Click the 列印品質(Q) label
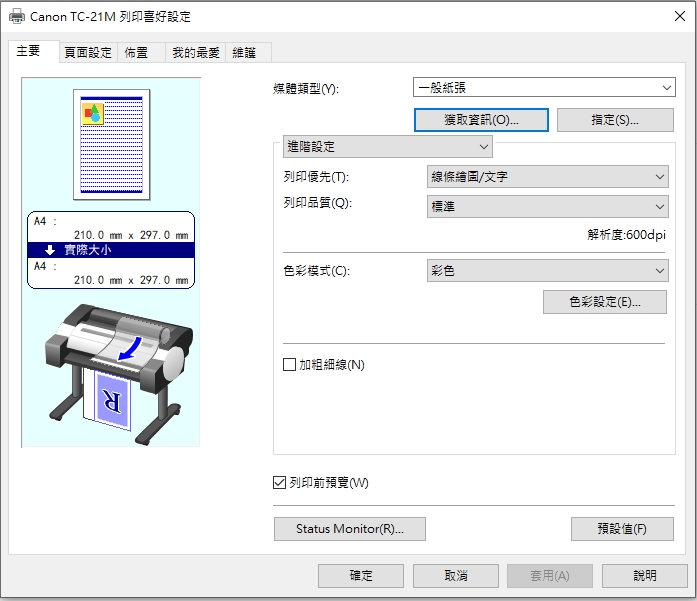Viewport: 697px width, 601px height. pyautogui.click(x=317, y=203)
